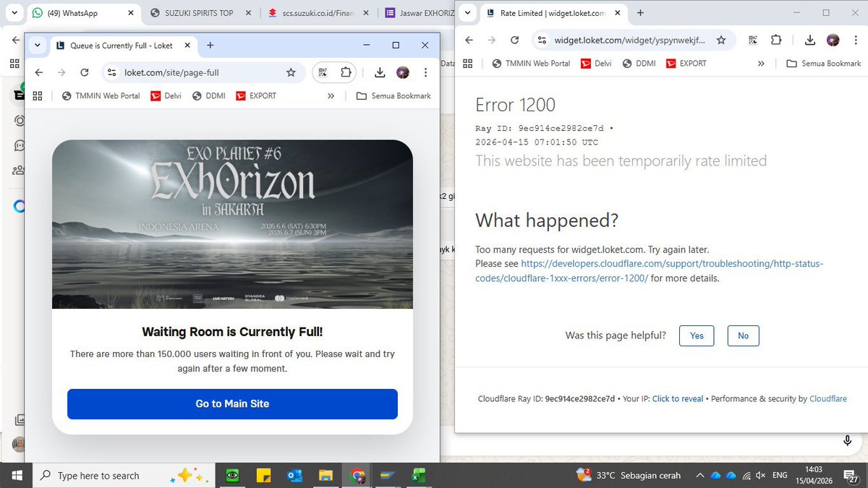The width and height of the screenshot is (868, 488).
Task: Reload the loket.com page-full window
Action: (85, 72)
